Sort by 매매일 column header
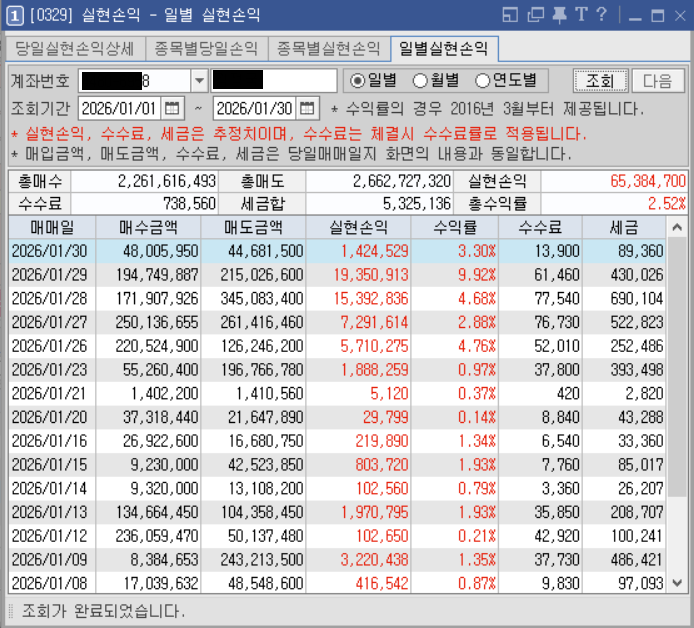Image resolution: width=694 pixels, height=628 pixels. coord(52,227)
